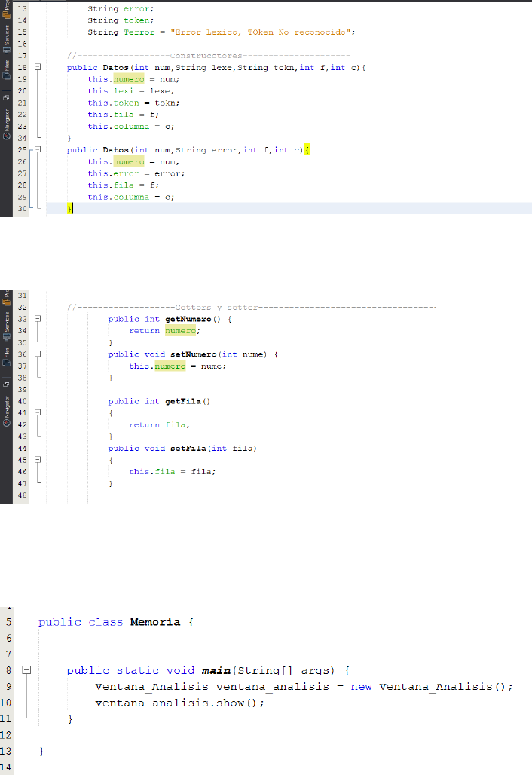Viewport: 532px width, 775px height.
Task: Click highlighted numero in return statement line 34
Action: click(180, 331)
